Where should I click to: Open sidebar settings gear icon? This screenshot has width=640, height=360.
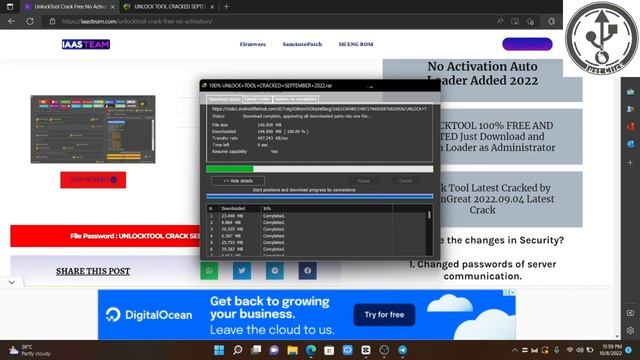[631, 330]
